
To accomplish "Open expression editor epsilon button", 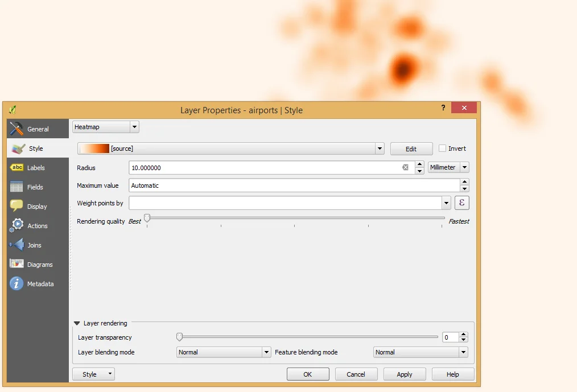I will (x=461, y=203).
